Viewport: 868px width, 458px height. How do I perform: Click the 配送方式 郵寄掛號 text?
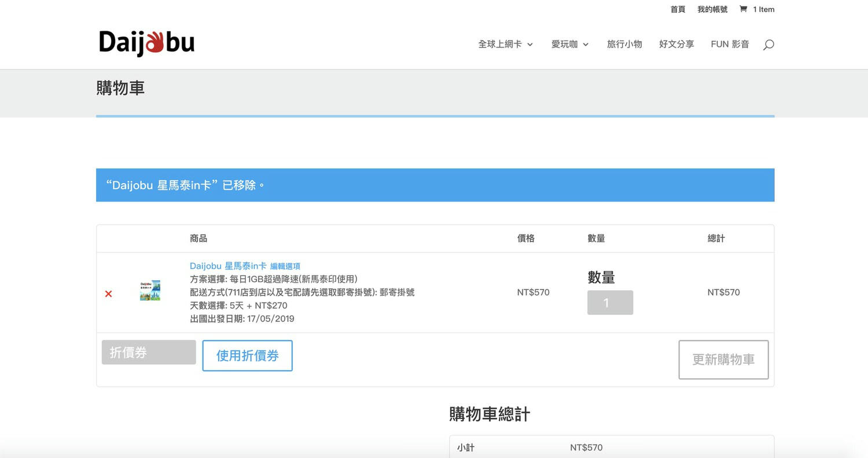302,292
